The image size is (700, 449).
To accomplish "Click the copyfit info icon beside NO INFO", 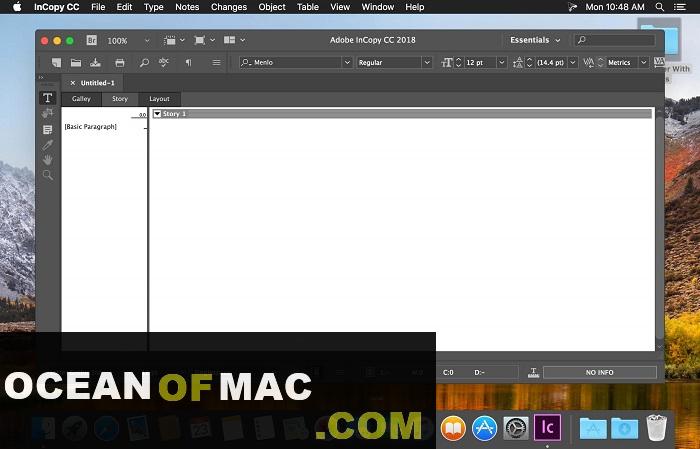I will coord(533,373).
